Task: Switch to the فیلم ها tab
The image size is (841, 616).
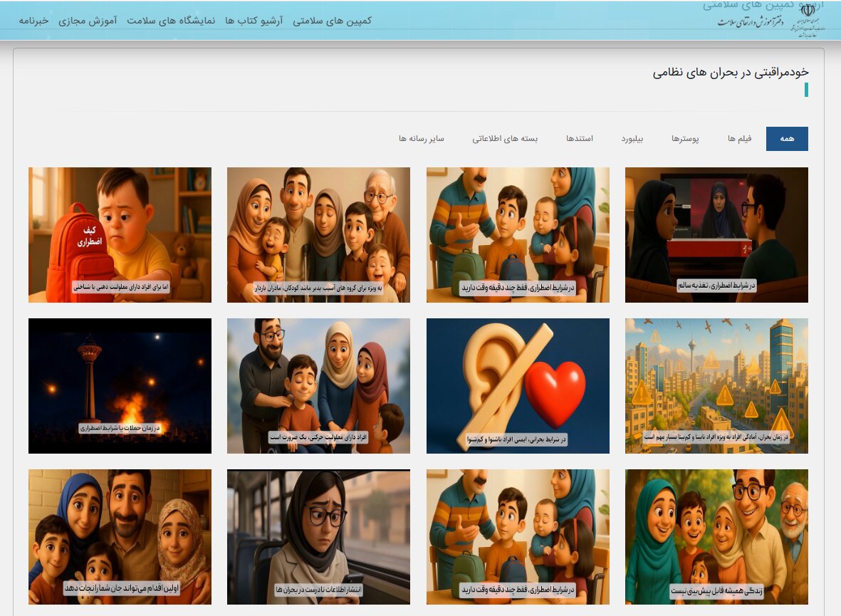Action: tap(740, 138)
